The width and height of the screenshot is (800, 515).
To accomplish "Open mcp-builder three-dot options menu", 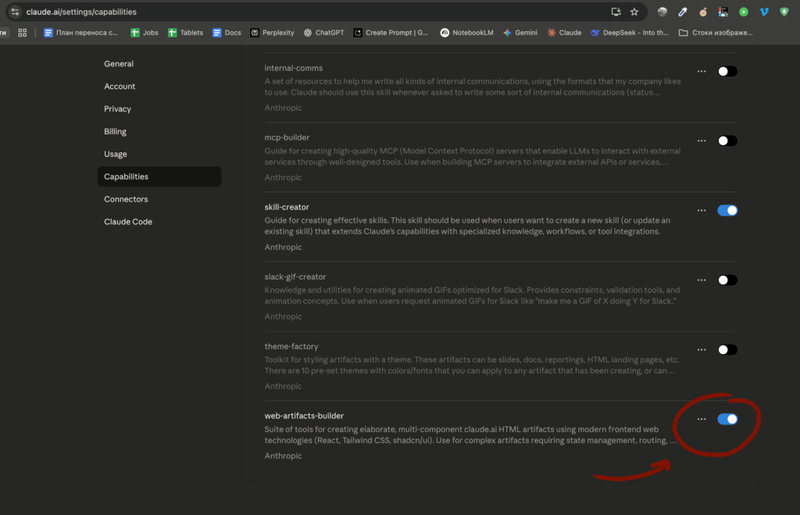I will coord(702,141).
